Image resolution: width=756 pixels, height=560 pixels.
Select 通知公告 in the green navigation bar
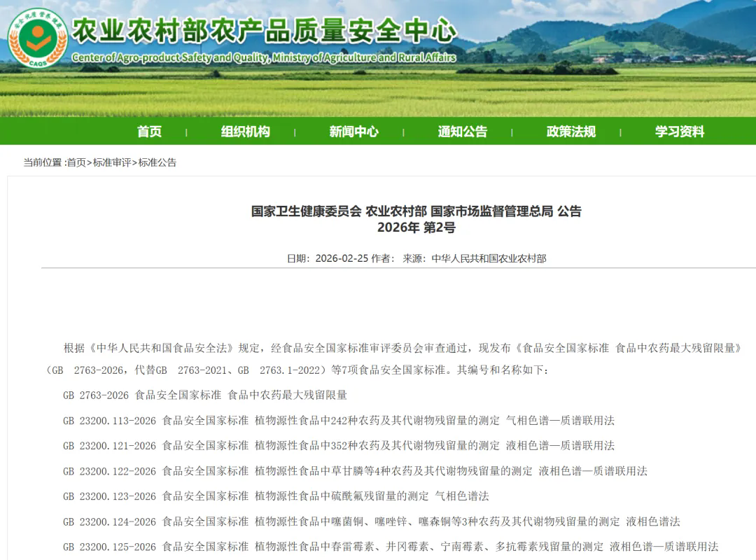pyautogui.click(x=462, y=132)
